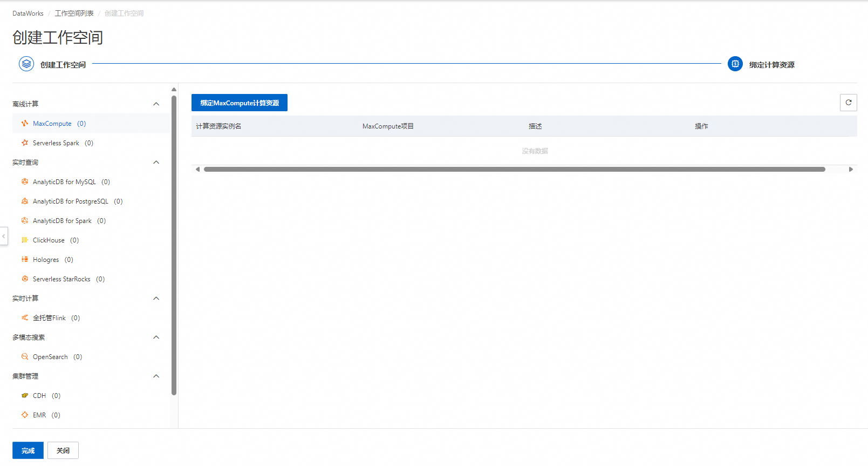This screenshot has width=868, height=466.
Task: Click the table scroll-right arrow
Action: 851,170
